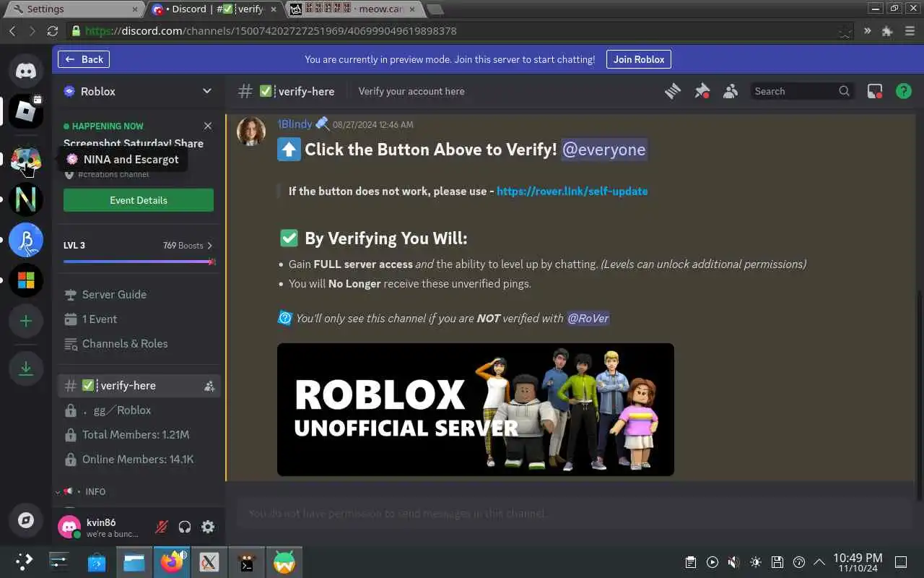This screenshot has width=924, height=578.
Task: Click the create invite icon on verify-here
Action: (x=209, y=386)
